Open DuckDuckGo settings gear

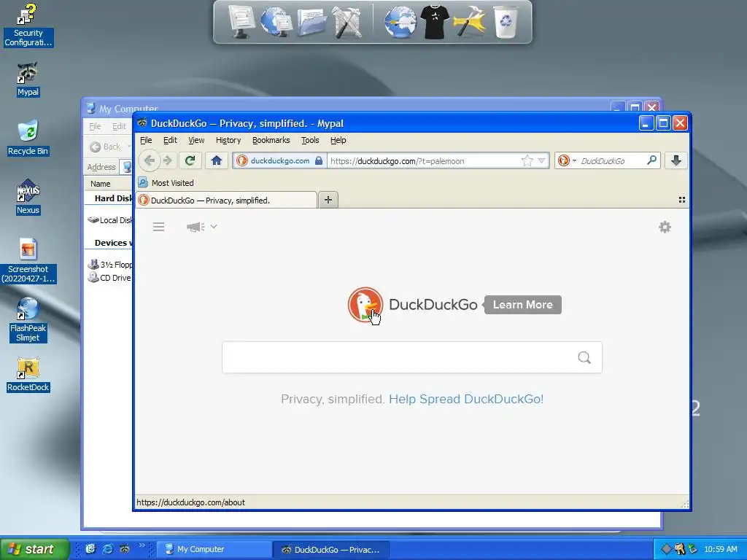point(665,227)
